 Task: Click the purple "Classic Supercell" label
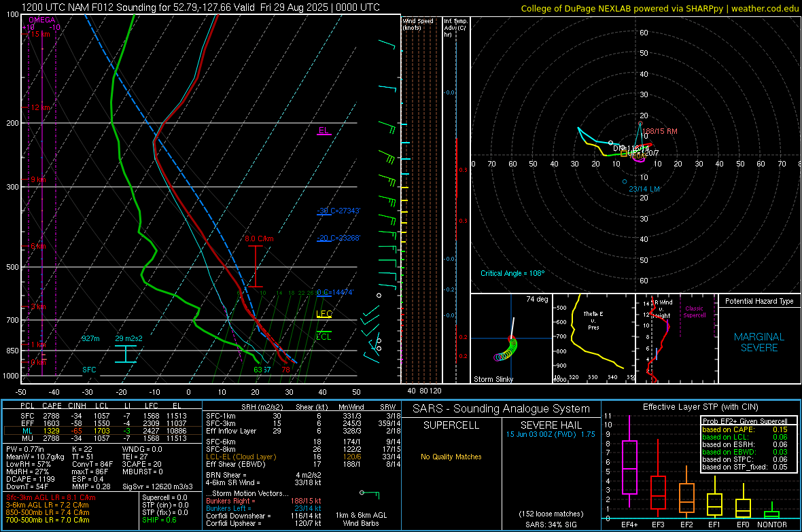click(x=694, y=312)
